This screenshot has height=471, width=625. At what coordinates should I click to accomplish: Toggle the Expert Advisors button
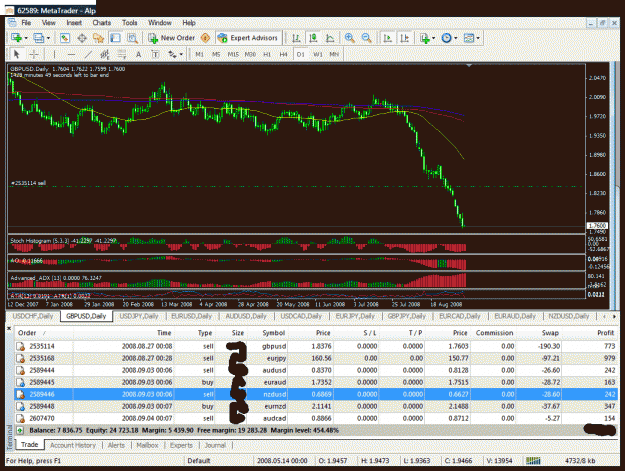coord(248,38)
